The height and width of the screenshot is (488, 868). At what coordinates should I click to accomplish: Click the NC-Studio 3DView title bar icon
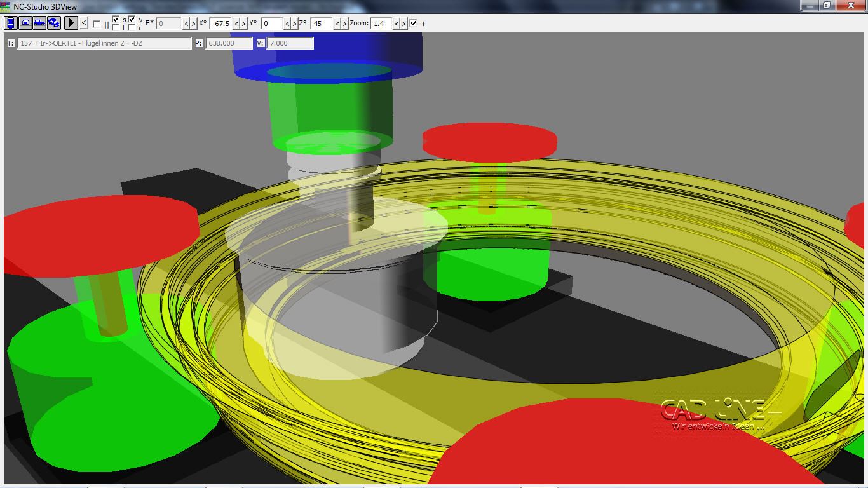(x=5, y=6)
